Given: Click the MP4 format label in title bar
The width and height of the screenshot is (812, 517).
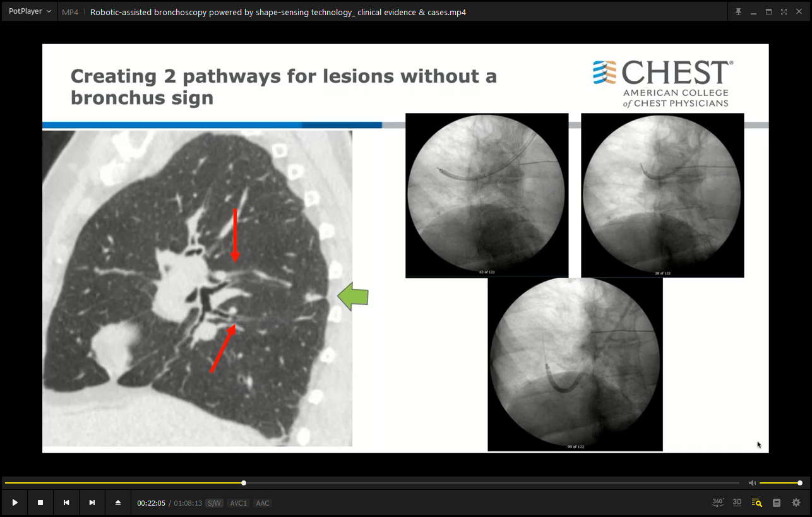Looking at the screenshot, I should [70, 12].
